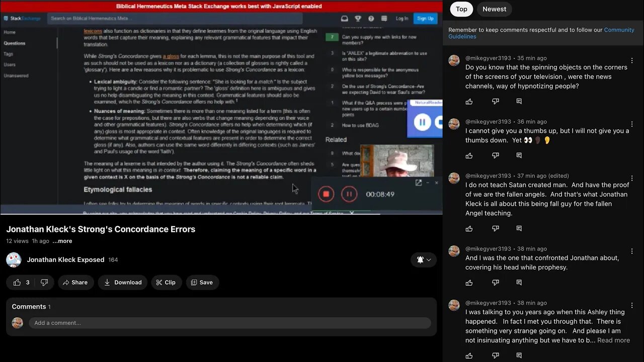Click the avatar beside the Ashley thing comment
This screenshot has height=362, width=644.
[x=454, y=305]
